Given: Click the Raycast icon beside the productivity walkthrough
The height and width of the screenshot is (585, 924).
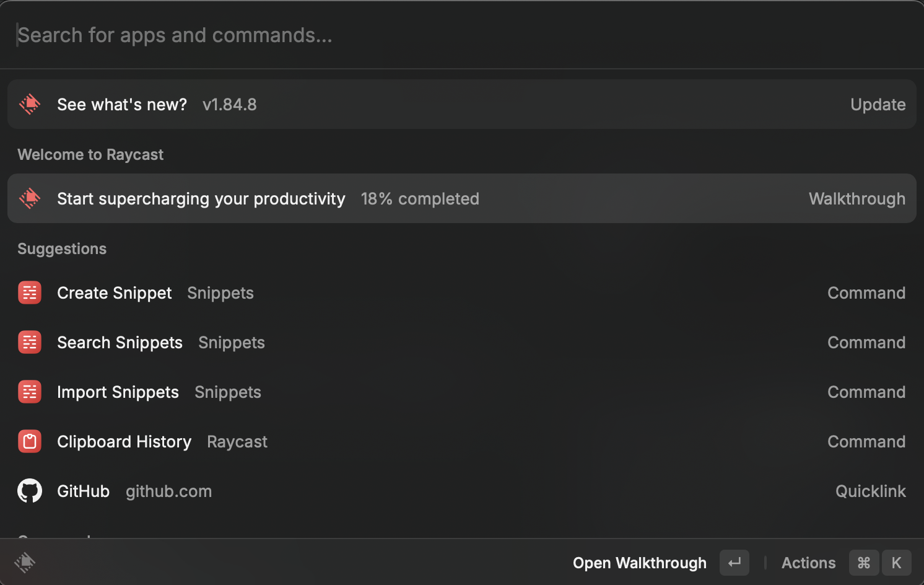Looking at the screenshot, I should click(x=30, y=198).
